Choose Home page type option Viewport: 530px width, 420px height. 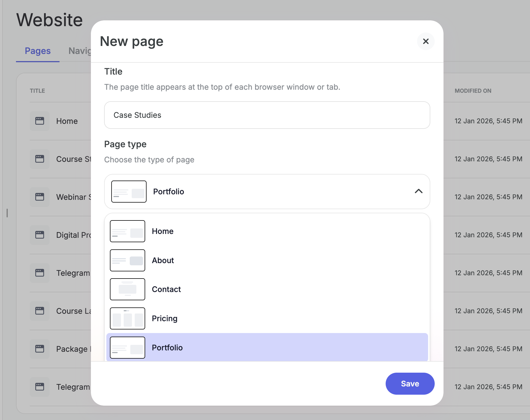(163, 231)
